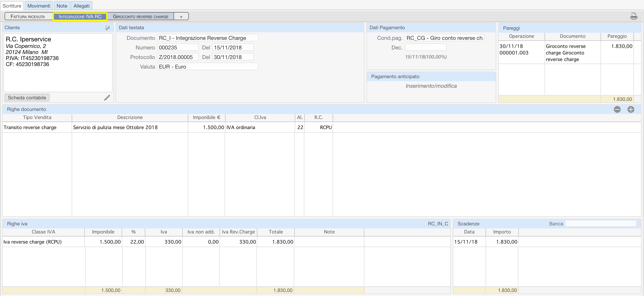The width and height of the screenshot is (644, 296).
Task: Add a new entry with the + tab
Action: point(181,16)
